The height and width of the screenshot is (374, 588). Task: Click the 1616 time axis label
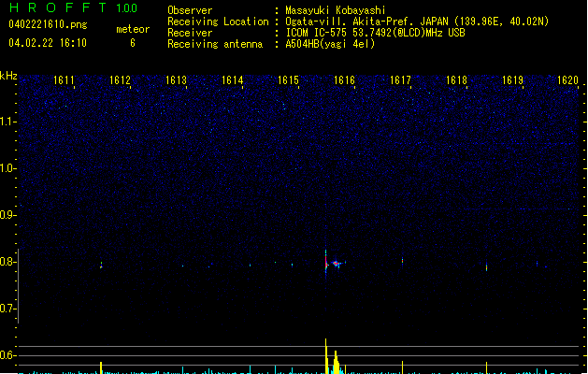pos(344,80)
